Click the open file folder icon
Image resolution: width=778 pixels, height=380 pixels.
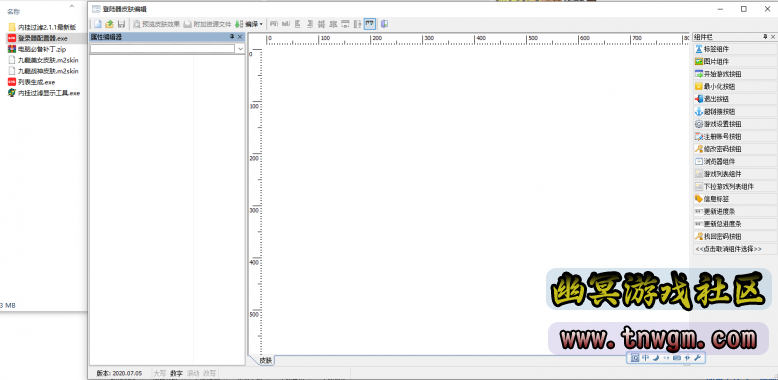[x=110, y=24]
